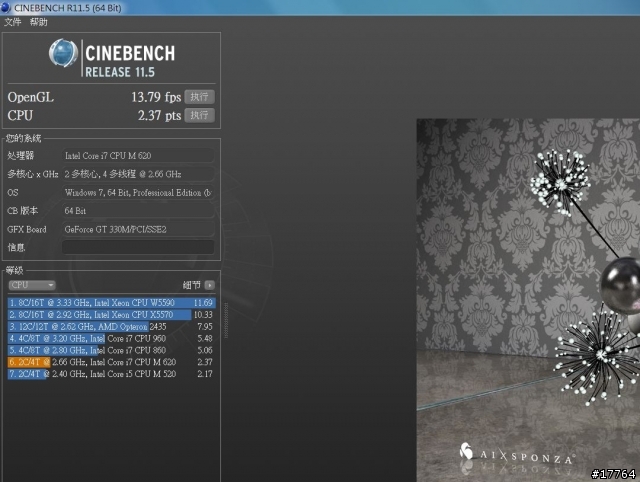Select ranking row Intel Core i7 CPU 960
This screenshot has height=482, width=640.
point(111,338)
